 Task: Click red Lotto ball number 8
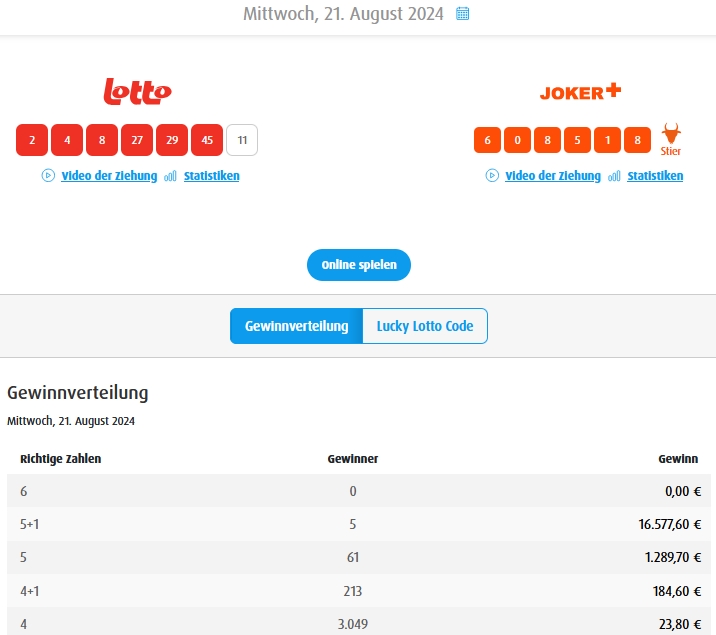102,140
